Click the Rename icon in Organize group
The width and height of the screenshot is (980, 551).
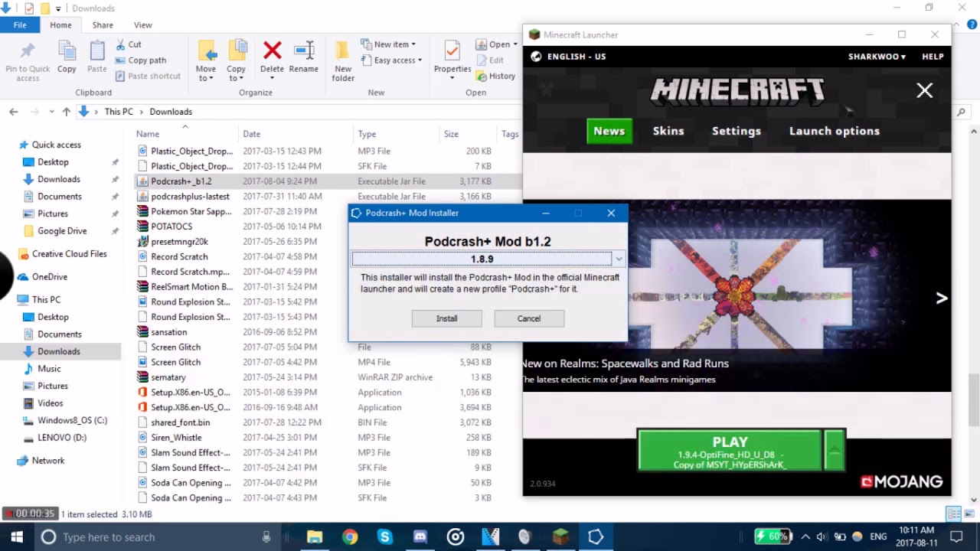(x=304, y=51)
